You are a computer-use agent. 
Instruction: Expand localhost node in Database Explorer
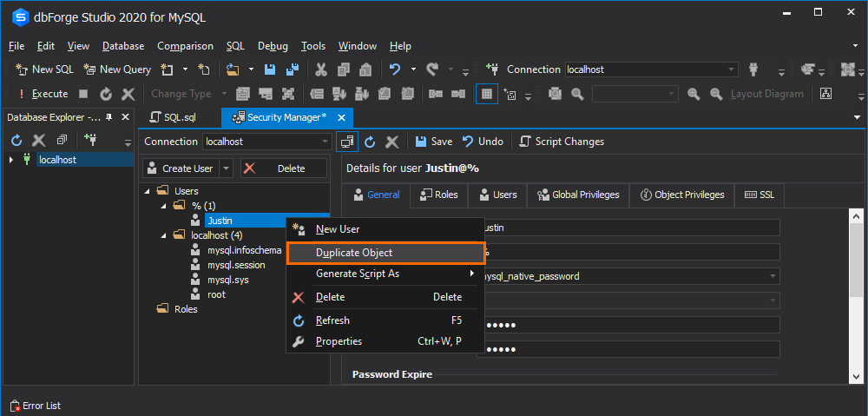[10, 160]
